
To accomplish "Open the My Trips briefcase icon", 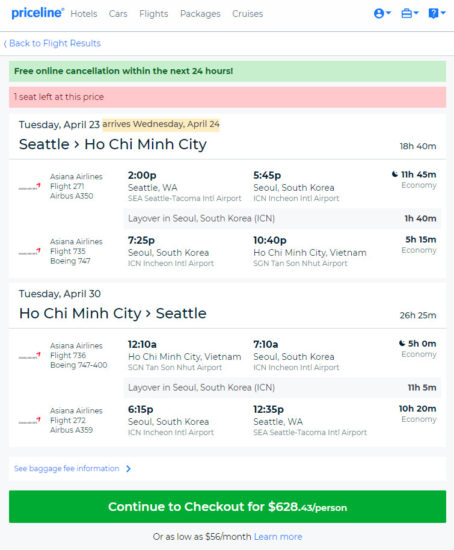I will [406, 13].
